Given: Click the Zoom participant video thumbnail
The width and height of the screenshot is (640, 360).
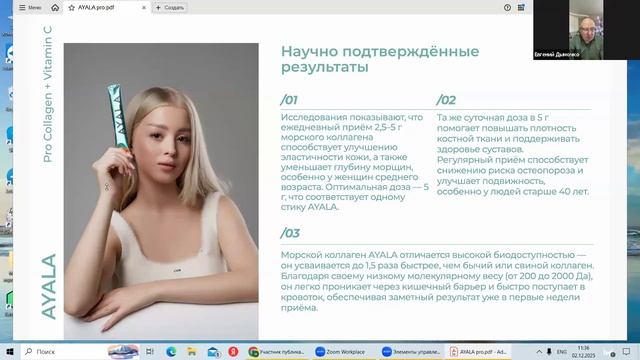Looking at the screenshot, I should [x=586, y=30].
